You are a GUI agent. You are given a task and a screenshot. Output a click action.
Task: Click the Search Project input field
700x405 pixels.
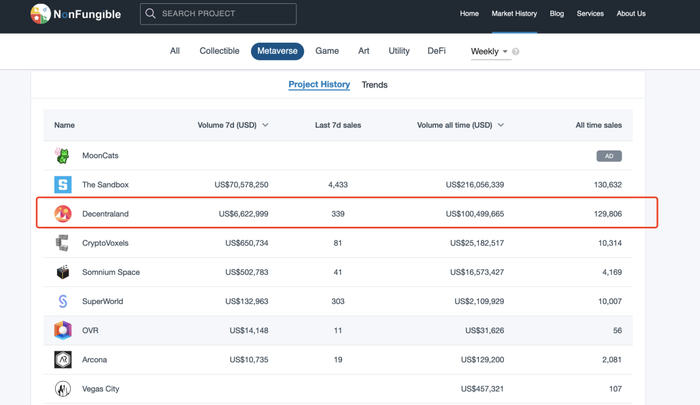tap(225, 14)
